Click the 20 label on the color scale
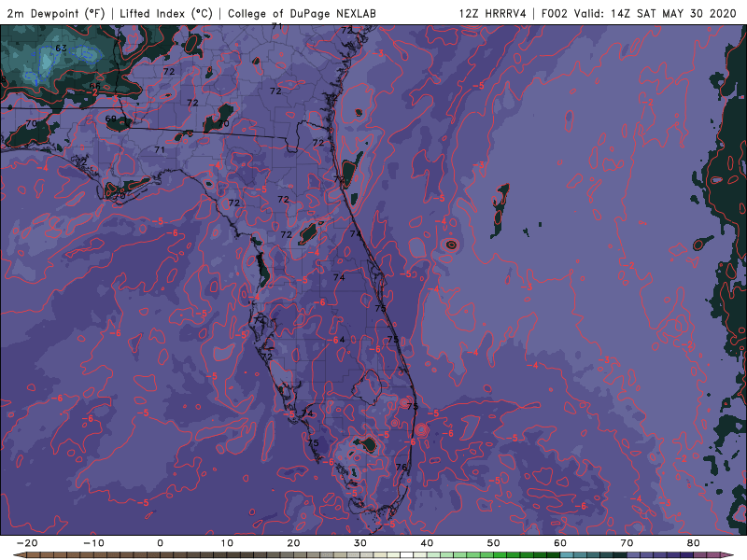 coord(293,543)
